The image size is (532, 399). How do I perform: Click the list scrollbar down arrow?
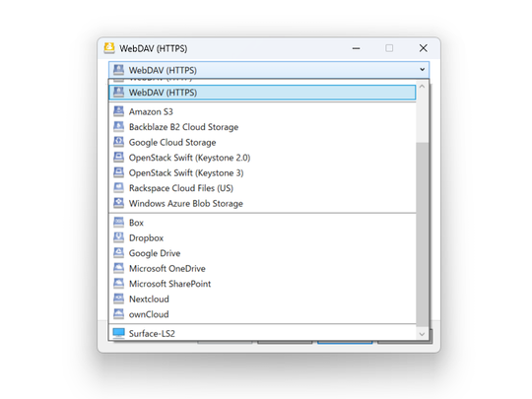(x=422, y=334)
